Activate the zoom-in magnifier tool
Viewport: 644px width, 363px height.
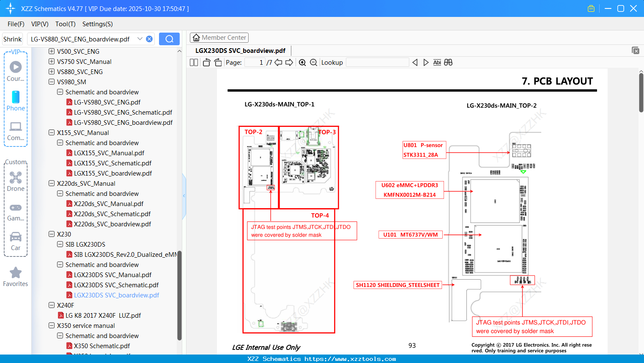click(x=302, y=62)
